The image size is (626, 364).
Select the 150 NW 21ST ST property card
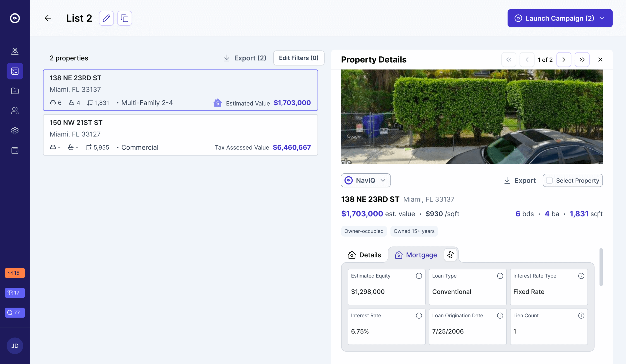coord(180,135)
